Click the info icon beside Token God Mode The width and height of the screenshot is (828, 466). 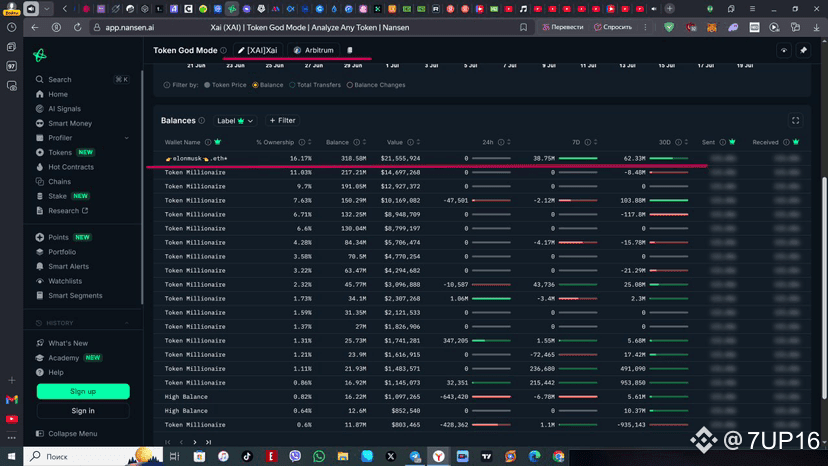click(x=224, y=50)
